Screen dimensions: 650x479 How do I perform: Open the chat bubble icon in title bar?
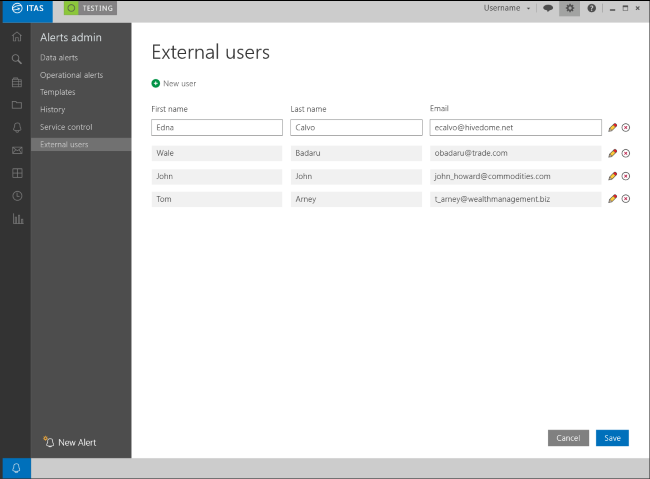click(x=548, y=8)
